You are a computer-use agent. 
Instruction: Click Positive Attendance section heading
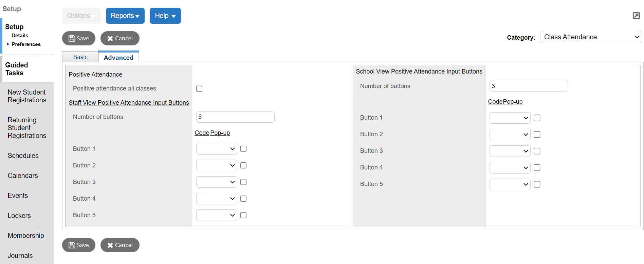pos(95,75)
